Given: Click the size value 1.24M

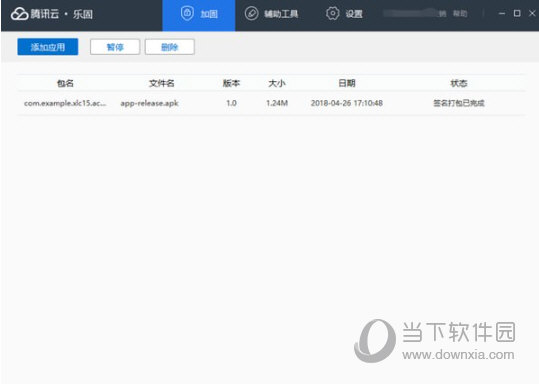Looking at the screenshot, I should click(277, 103).
